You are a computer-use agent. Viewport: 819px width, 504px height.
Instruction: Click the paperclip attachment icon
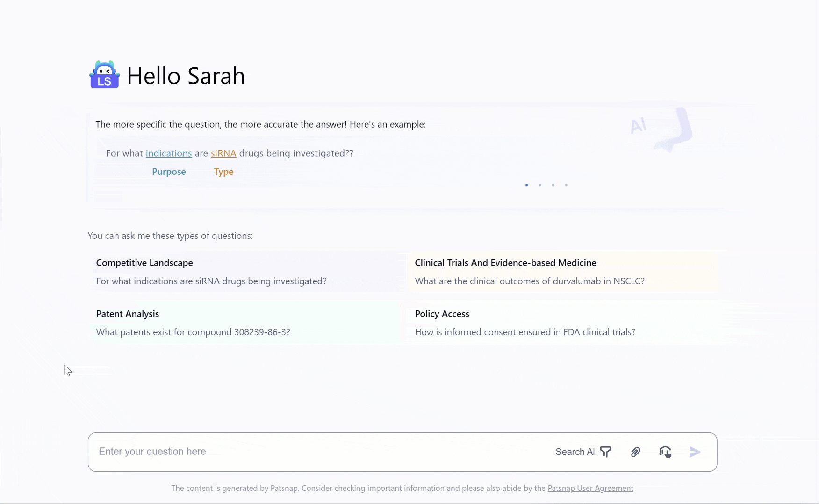pyautogui.click(x=635, y=452)
